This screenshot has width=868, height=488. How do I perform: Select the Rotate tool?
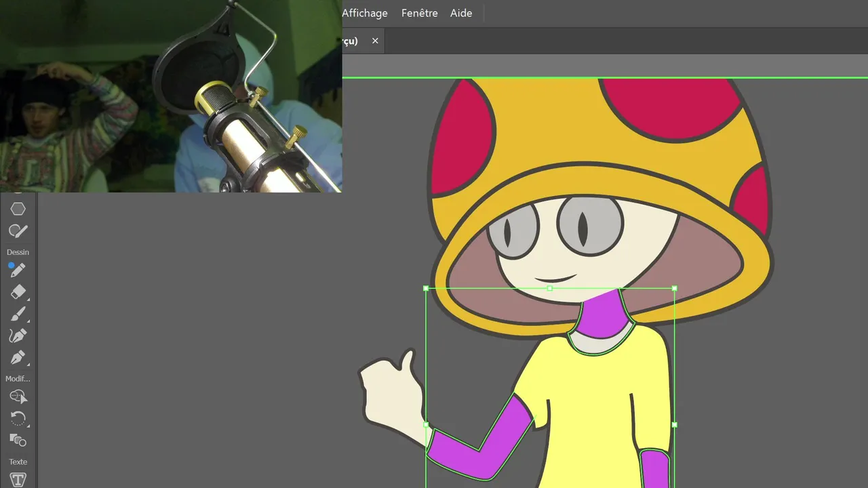click(18, 418)
